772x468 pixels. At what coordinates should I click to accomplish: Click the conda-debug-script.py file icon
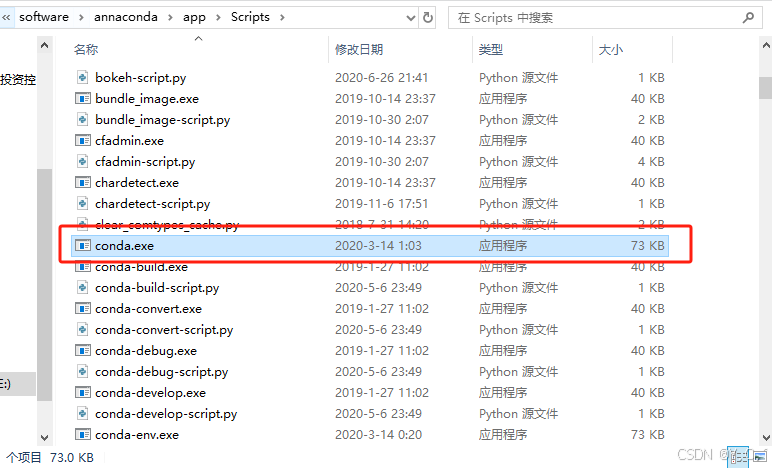pyautogui.click(x=83, y=372)
